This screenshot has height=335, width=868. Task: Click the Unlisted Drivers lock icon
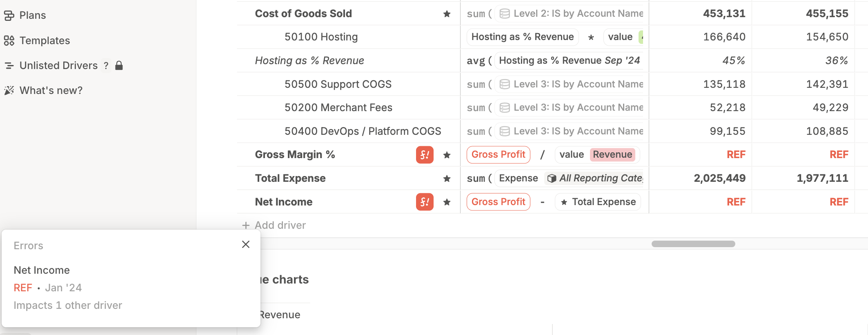119,65
